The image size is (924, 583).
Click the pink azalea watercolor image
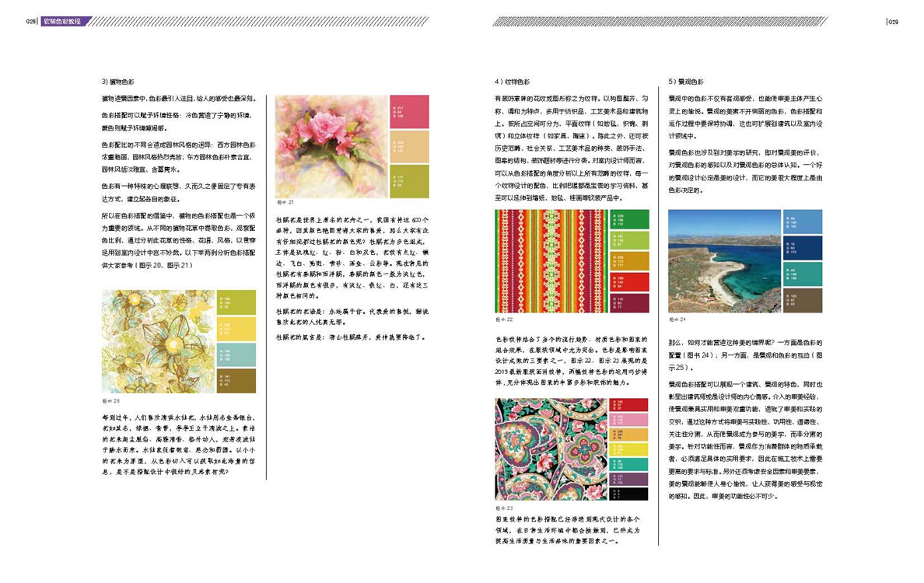pyautogui.click(x=331, y=146)
